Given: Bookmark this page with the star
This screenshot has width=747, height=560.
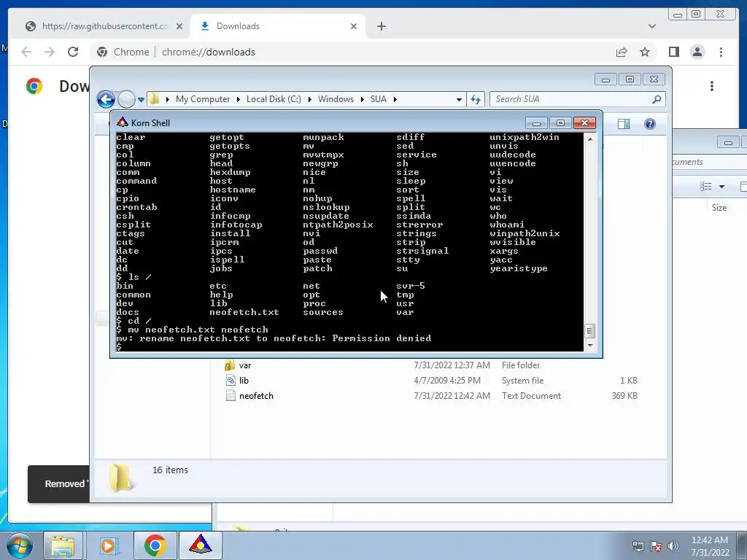Looking at the screenshot, I should tap(645, 52).
